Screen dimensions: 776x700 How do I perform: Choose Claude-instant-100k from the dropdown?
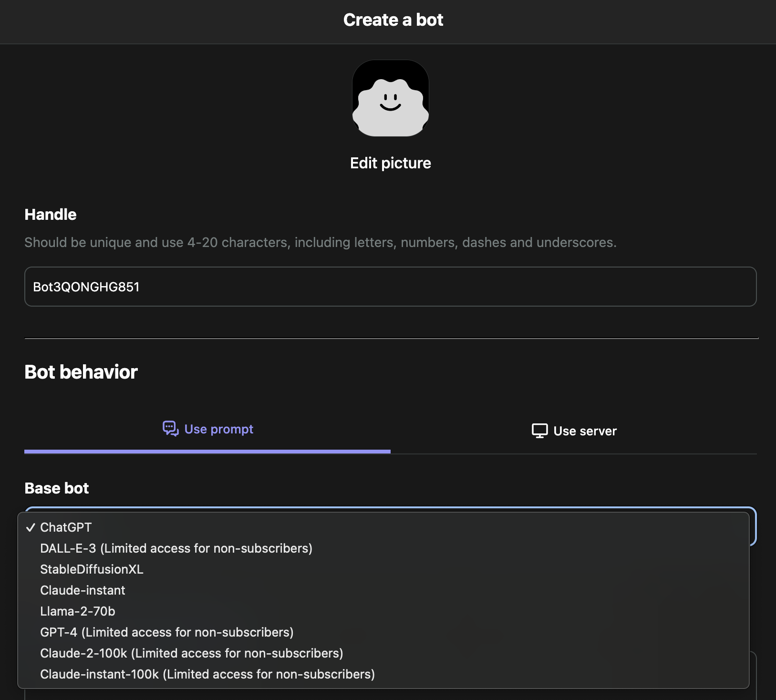[x=383, y=674]
